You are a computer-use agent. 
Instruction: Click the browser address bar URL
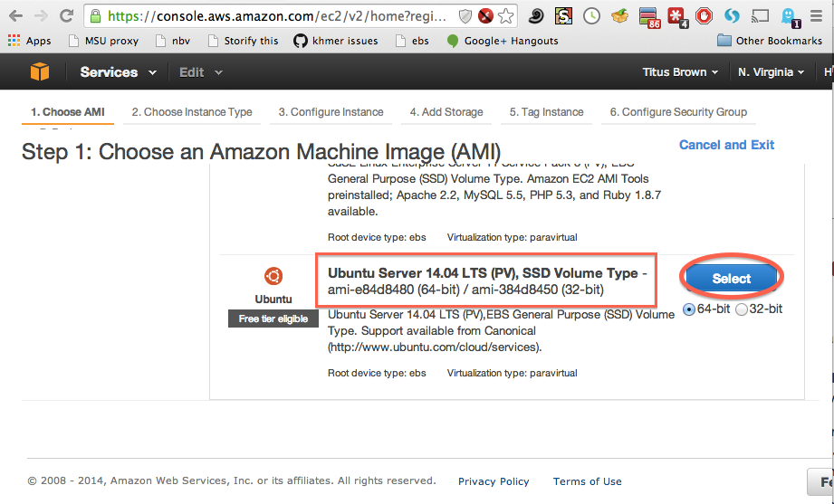pos(276,16)
